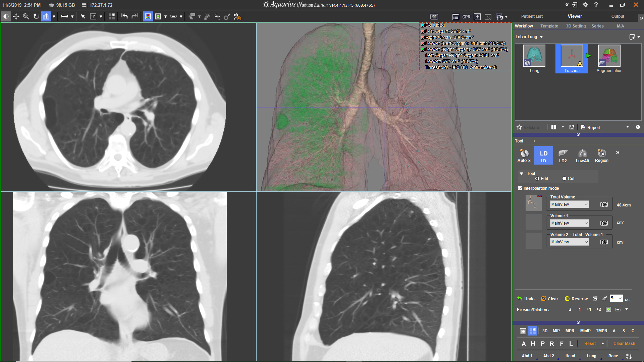Expand more tools double chevron
The image size is (644, 362).
(x=618, y=153)
